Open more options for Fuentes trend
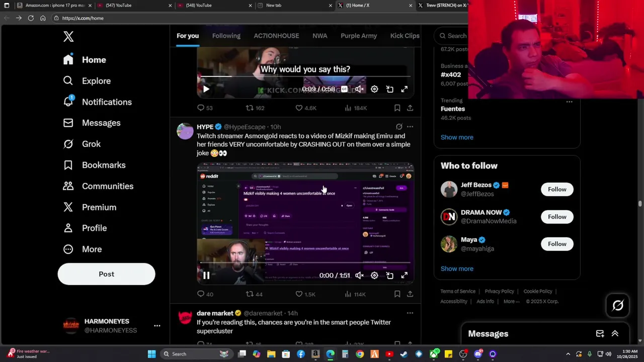This screenshot has width=644, height=362. tap(569, 102)
